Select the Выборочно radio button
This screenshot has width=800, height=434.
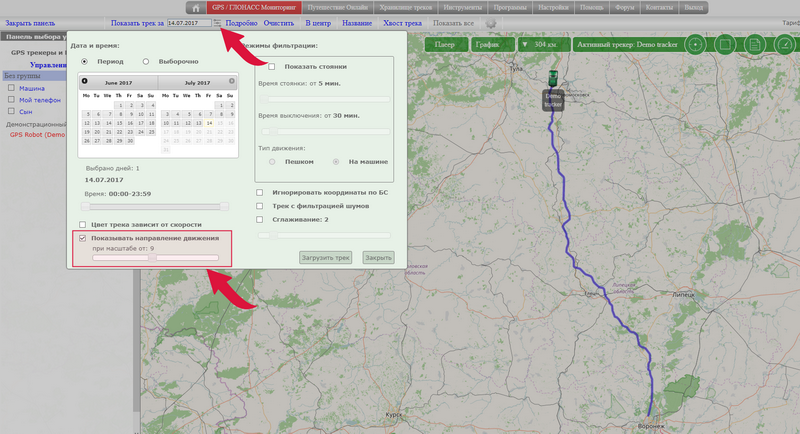146,61
